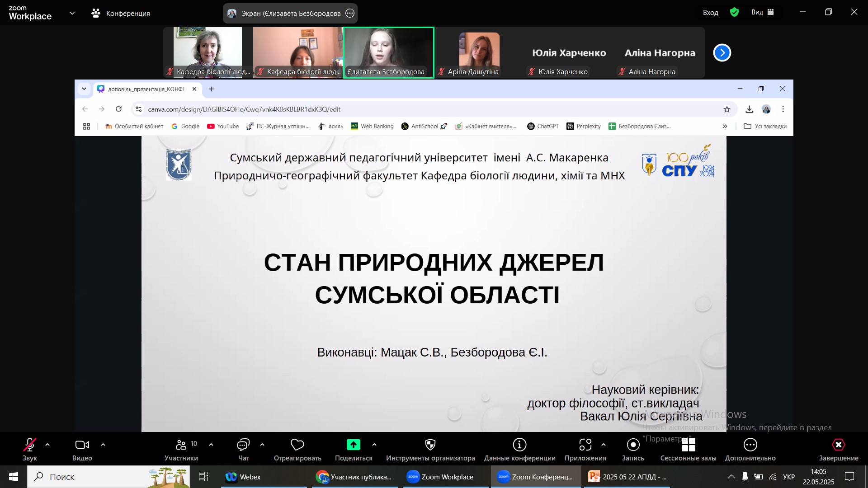Show next participants with blue arrow
This screenshot has height=488, width=868.
(x=722, y=53)
